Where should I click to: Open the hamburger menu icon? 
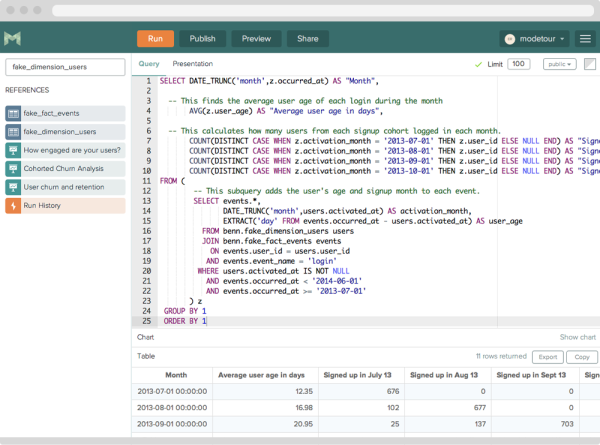(585, 39)
